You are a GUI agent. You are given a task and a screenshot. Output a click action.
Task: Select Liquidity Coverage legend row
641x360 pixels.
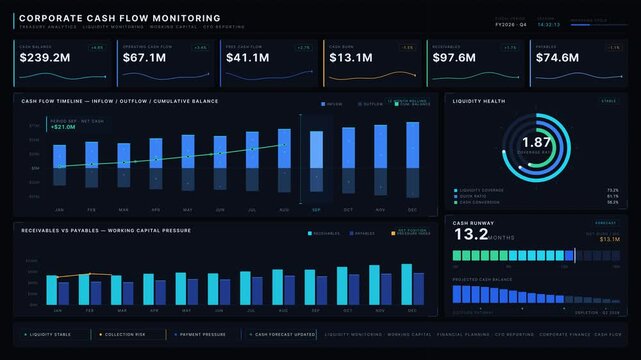[x=536, y=190]
